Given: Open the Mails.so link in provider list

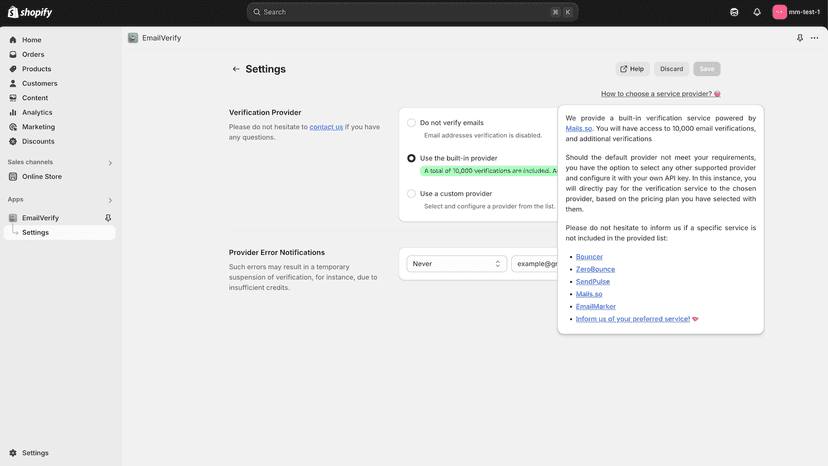Looking at the screenshot, I should tap(589, 294).
